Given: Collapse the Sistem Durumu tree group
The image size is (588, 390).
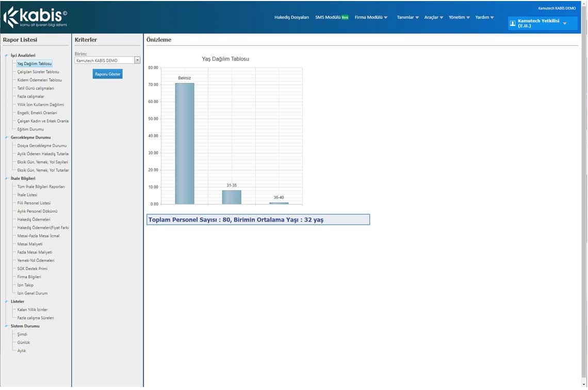Looking at the screenshot, I should [6, 326].
